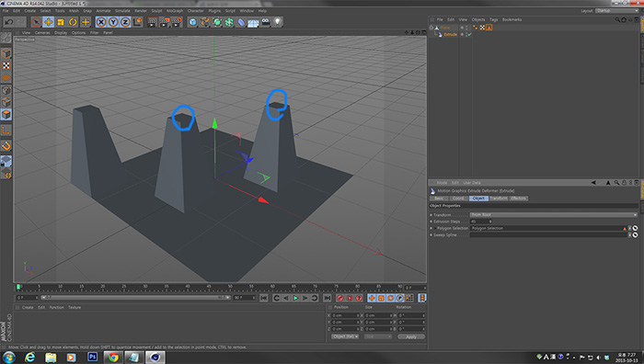644x364 pixels.
Task: Open the Array modeling objects palette
Action: (229, 22)
